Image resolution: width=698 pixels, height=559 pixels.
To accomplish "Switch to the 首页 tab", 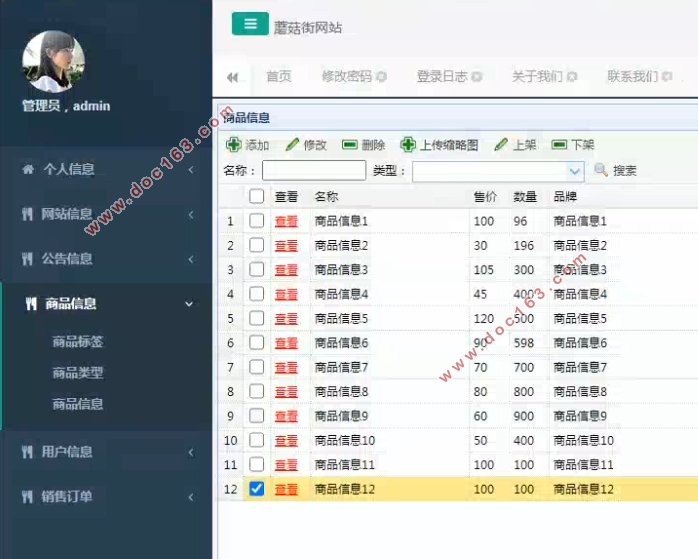I will (279, 77).
